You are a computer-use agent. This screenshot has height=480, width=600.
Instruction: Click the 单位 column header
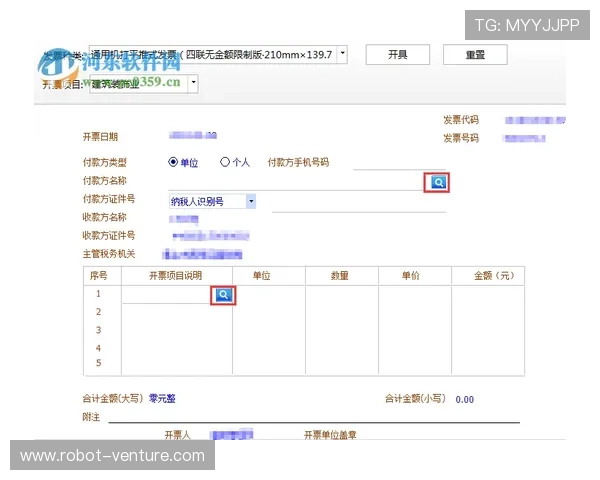coord(262,276)
